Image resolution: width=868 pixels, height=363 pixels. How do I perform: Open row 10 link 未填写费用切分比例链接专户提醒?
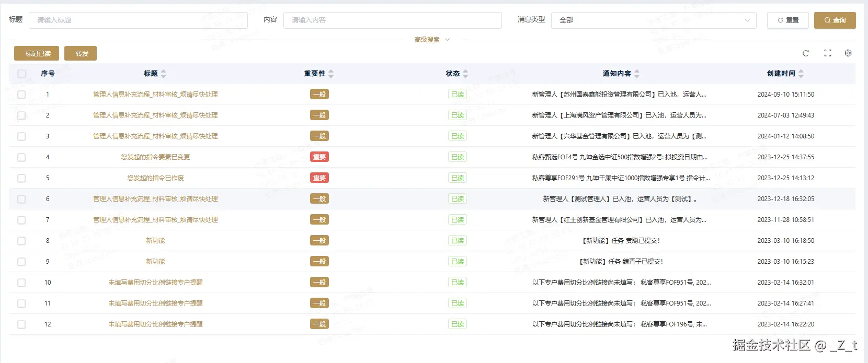pos(155,283)
